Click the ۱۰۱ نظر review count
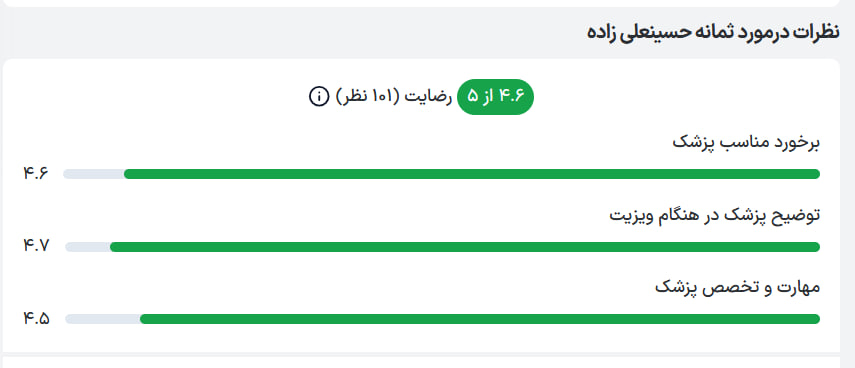The width and height of the screenshot is (855, 368). click(368, 97)
